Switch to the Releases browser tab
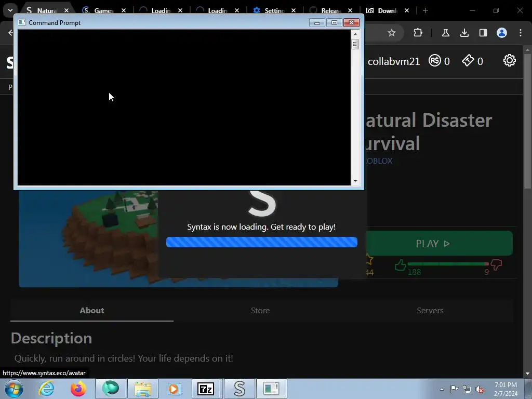Viewport: 532px width, 399px height. tap(331, 10)
